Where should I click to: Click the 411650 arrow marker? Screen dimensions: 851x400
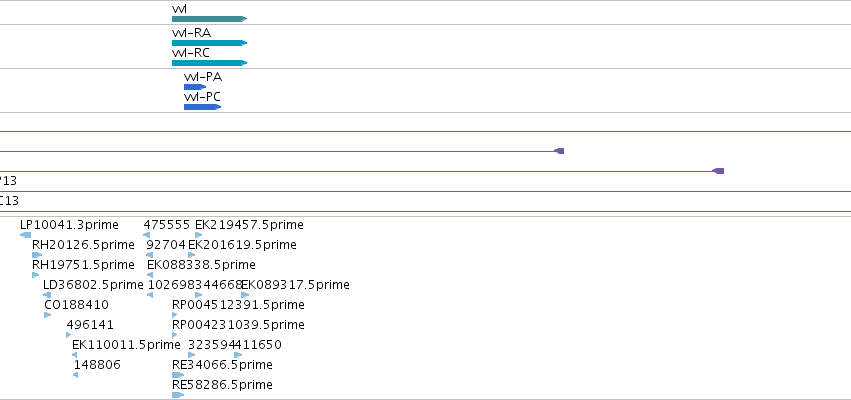pos(238,355)
